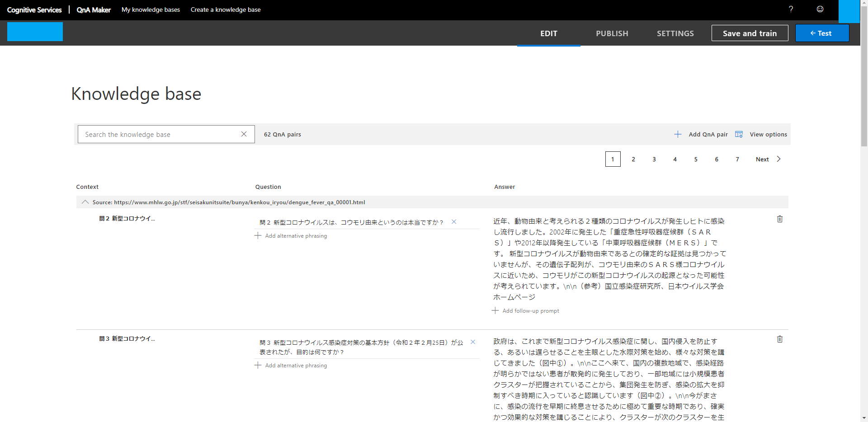Open the Test panel

(821, 33)
